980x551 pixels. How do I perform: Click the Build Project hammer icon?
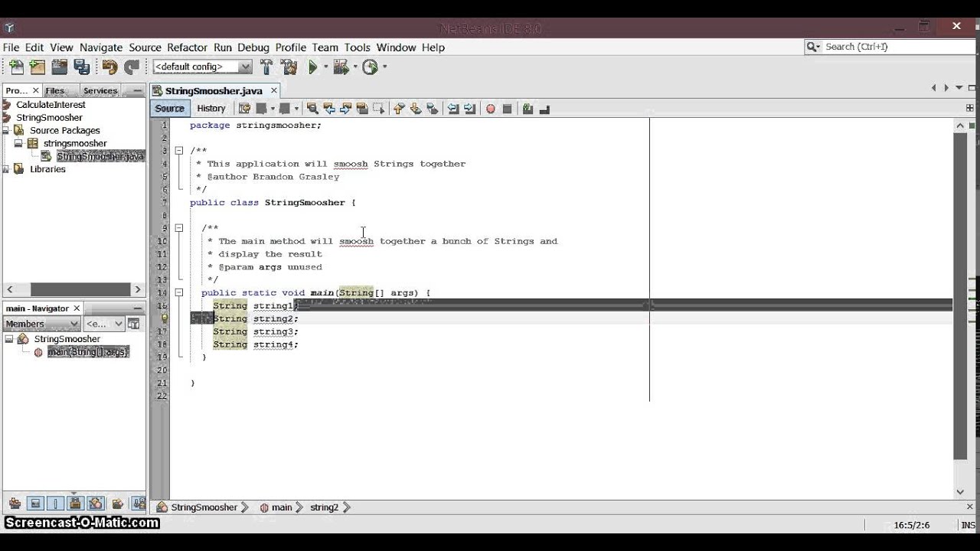[266, 67]
